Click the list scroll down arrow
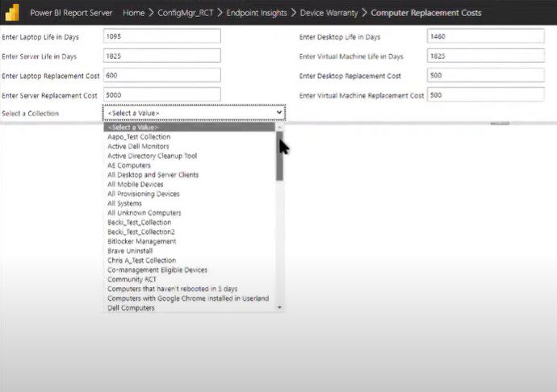The height and width of the screenshot is (392, 557). coord(279,307)
